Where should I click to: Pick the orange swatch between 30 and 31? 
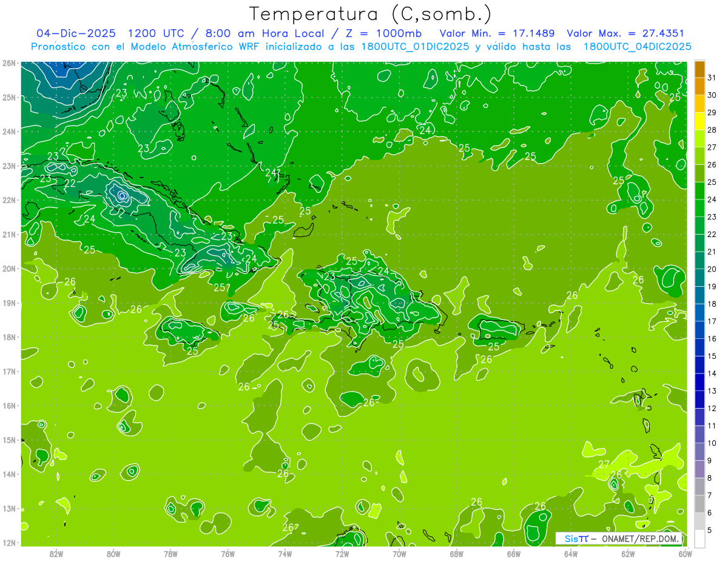pyautogui.click(x=699, y=87)
